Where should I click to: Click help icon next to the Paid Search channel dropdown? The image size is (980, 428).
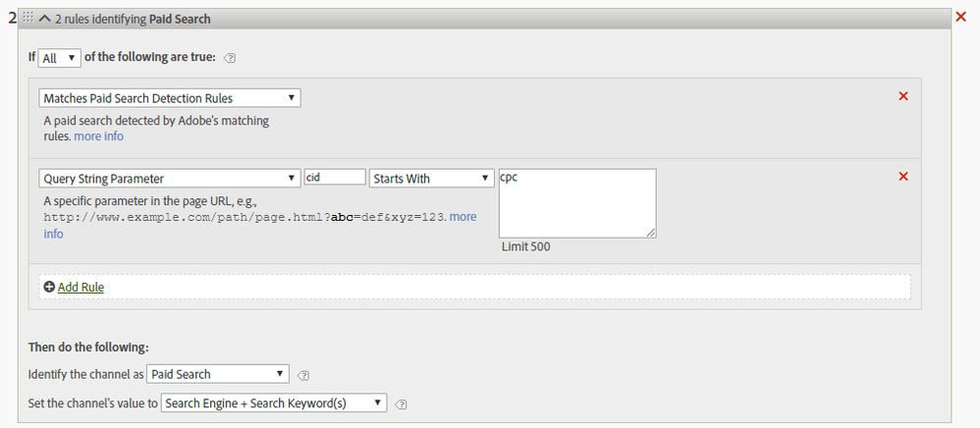pyautogui.click(x=303, y=375)
